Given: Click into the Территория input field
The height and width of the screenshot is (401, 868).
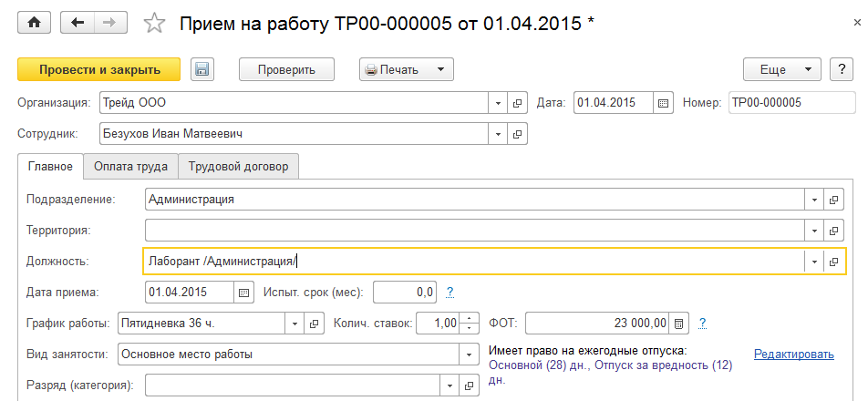Looking at the screenshot, I should (475, 230).
